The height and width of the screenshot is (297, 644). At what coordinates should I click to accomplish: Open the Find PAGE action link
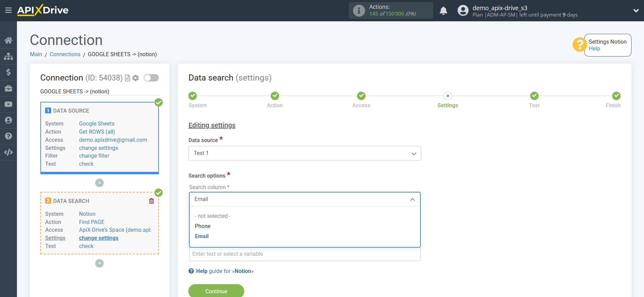point(92,222)
